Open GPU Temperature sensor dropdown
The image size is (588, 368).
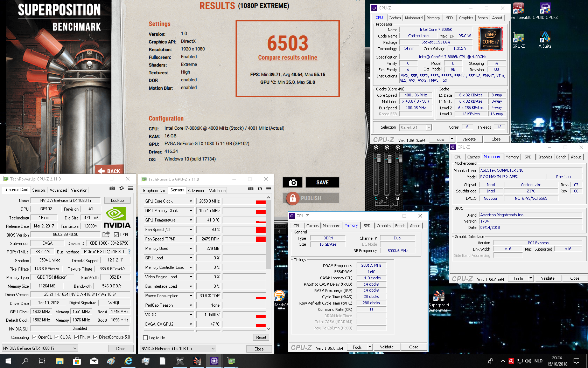[x=191, y=220]
